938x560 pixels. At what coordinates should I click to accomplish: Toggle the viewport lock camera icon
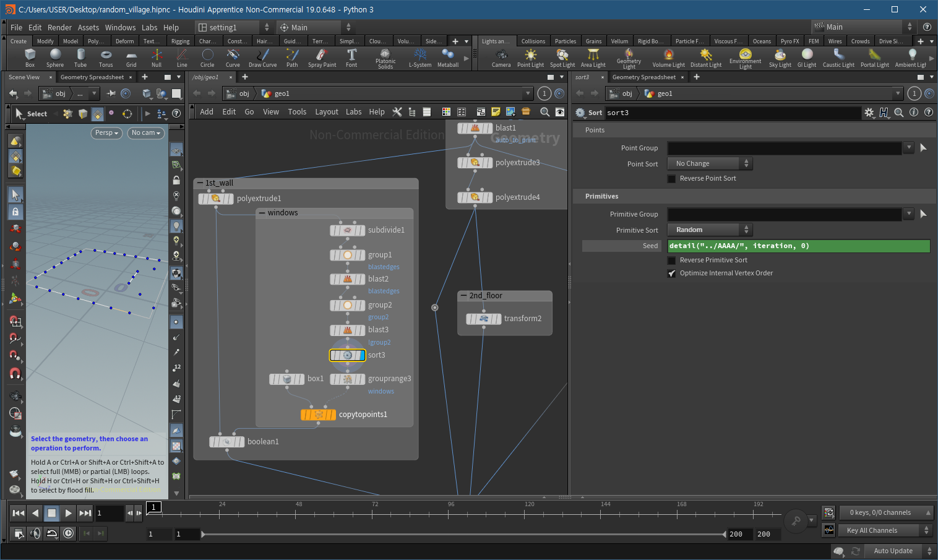click(176, 180)
